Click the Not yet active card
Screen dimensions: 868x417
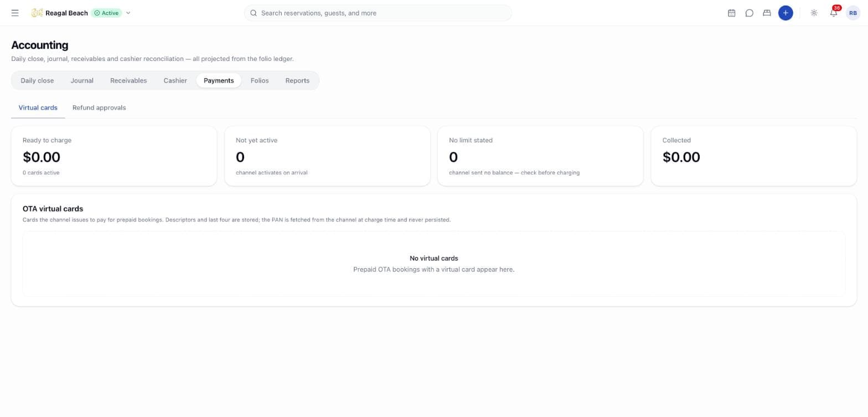point(327,156)
